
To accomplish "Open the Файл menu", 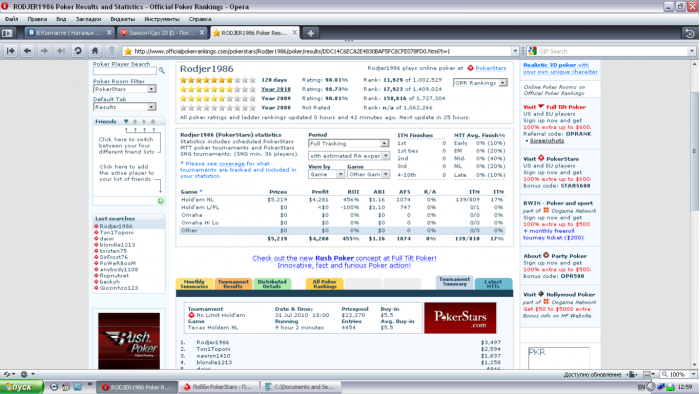I will point(11,19).
